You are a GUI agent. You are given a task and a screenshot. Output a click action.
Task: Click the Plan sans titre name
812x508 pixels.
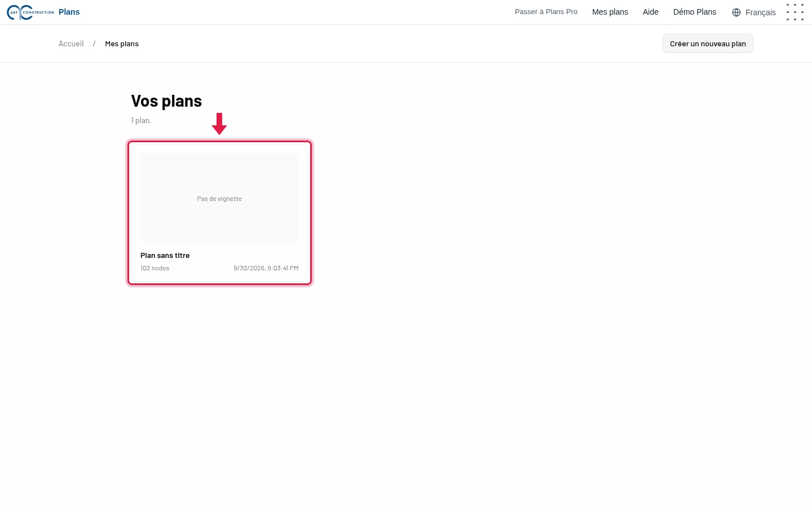coord(165,256)
